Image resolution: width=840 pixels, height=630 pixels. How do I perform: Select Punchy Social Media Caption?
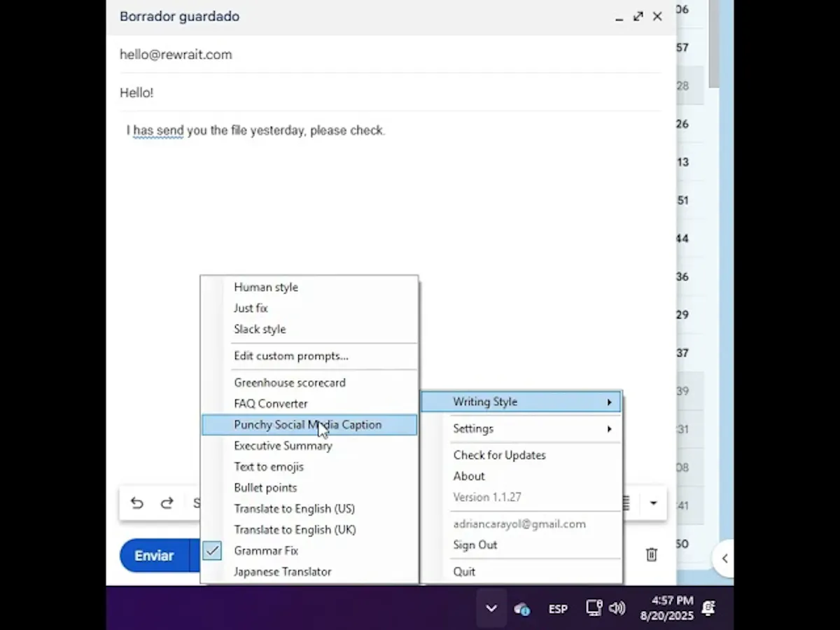point(309,424)
